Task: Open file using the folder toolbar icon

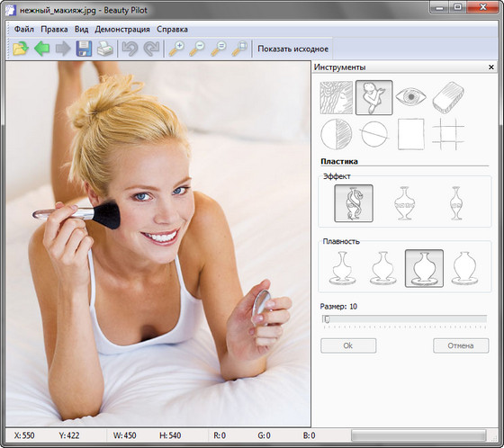Action: tap(21, 49)
